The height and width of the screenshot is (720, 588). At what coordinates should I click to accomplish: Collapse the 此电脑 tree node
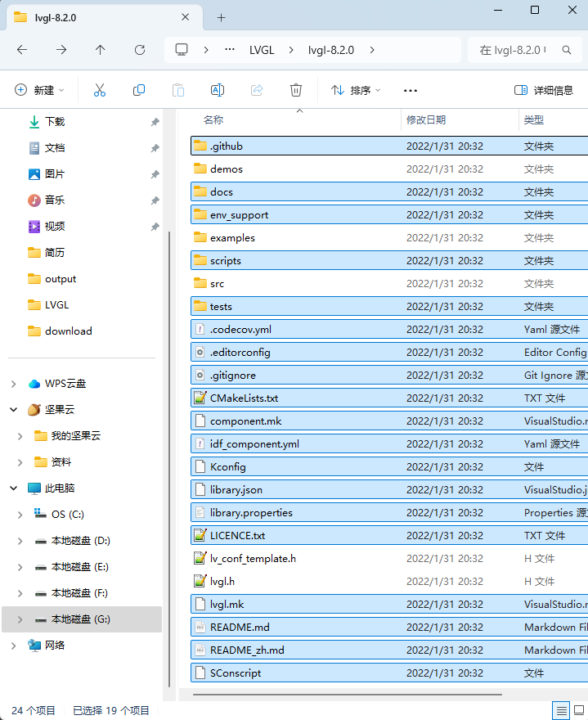pyautogui.click(x=14, y=488)
